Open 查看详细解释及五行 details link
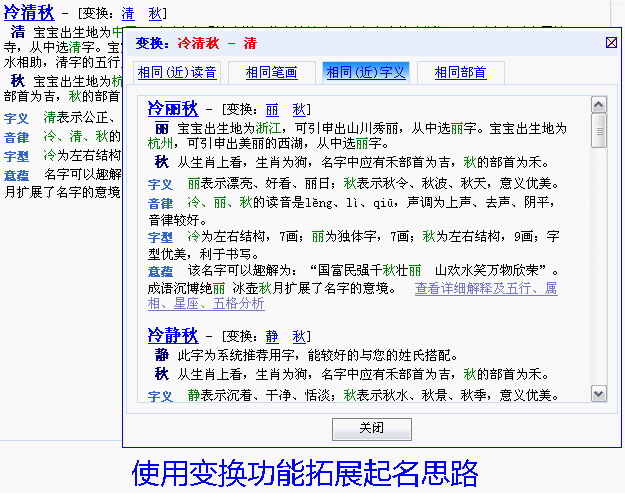 point(486,288)
